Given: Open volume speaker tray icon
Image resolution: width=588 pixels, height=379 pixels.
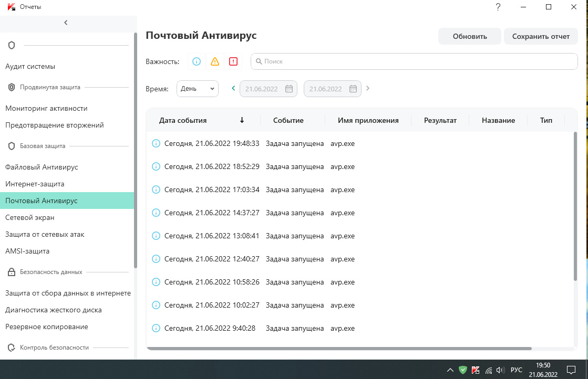Looking at the screenshot, I should [x=500, y=370].
